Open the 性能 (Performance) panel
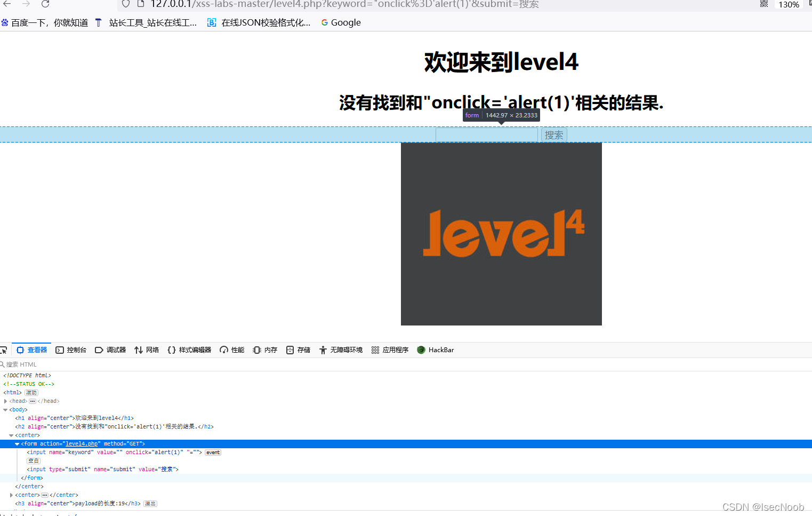The height and width of the screenshot is (516, 812). 231,350
